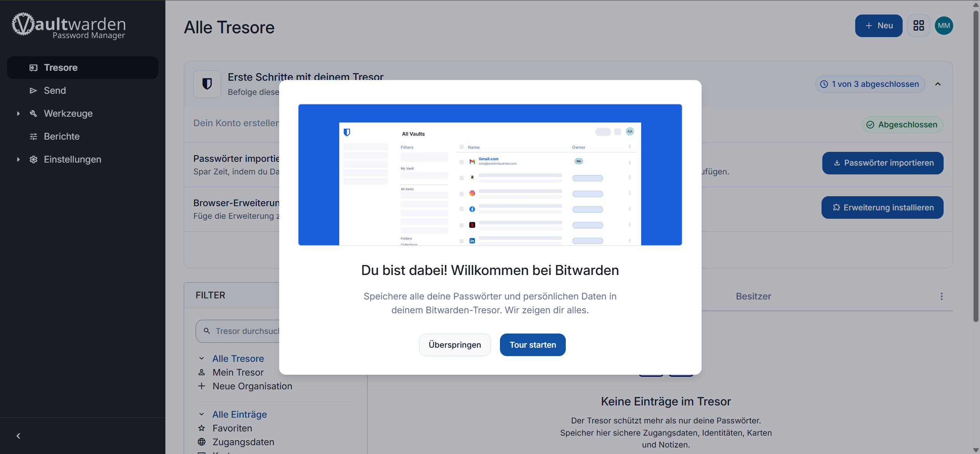Click the shield icon in Erste Schritte card
This screenshot has width=980, height=454.
(207, 84)
